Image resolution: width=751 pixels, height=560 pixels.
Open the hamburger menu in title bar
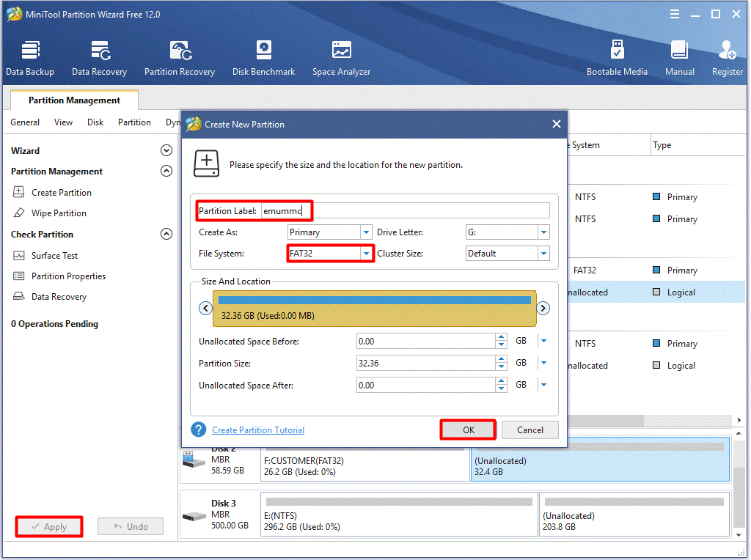tap(675, 15)
